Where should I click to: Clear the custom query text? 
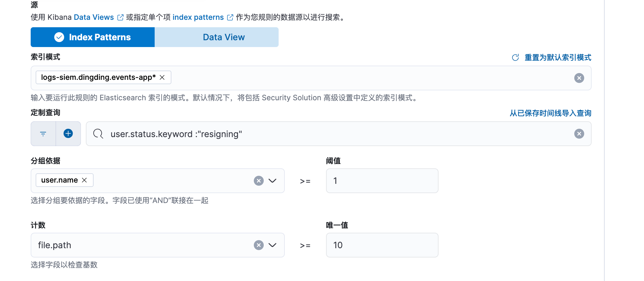(579, 134)
